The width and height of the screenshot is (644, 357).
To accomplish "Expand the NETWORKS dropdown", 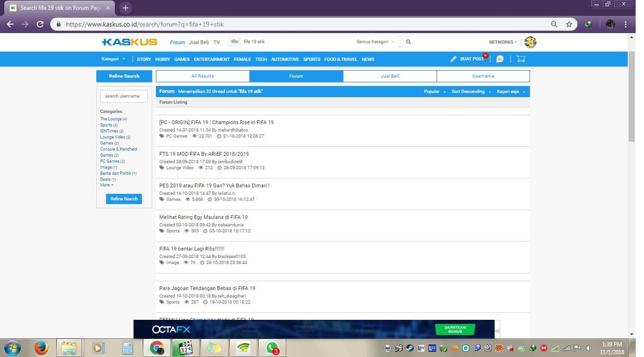I will [503, 42].
